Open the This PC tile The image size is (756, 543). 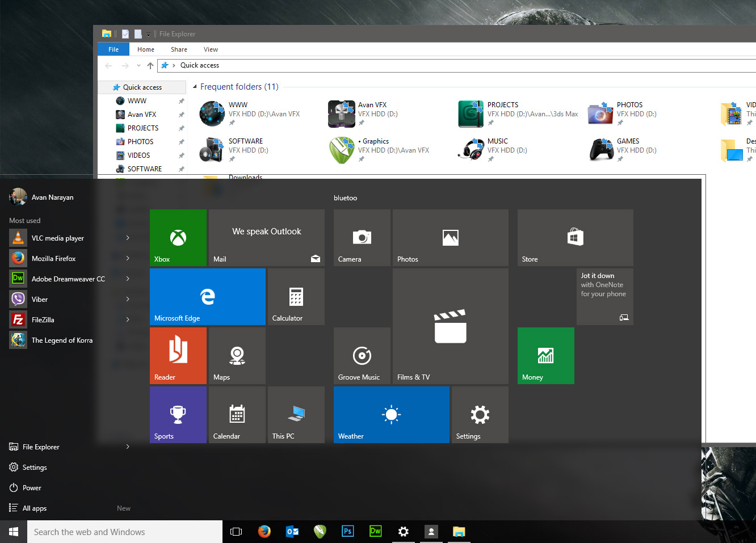tap(296, 415)
